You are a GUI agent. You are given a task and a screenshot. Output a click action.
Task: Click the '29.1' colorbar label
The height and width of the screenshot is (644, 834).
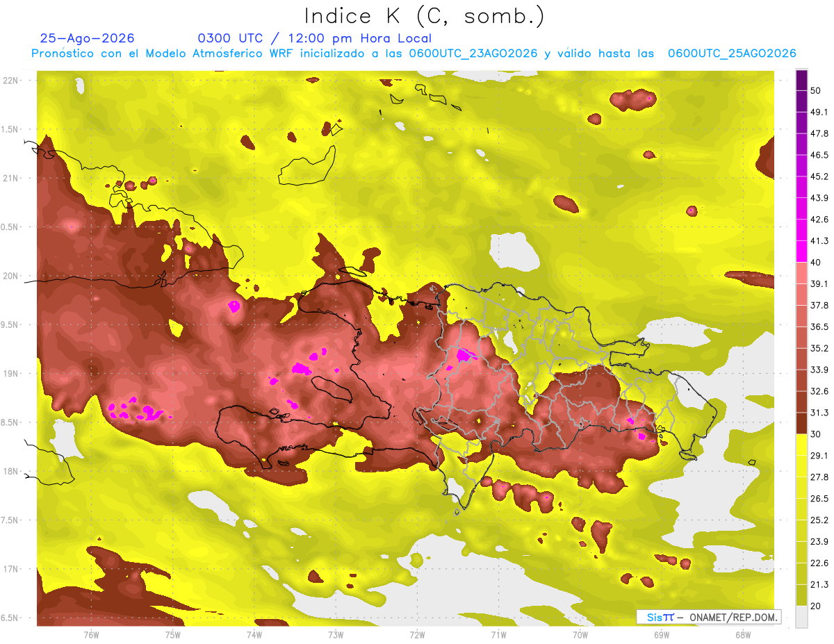[819, 456]
